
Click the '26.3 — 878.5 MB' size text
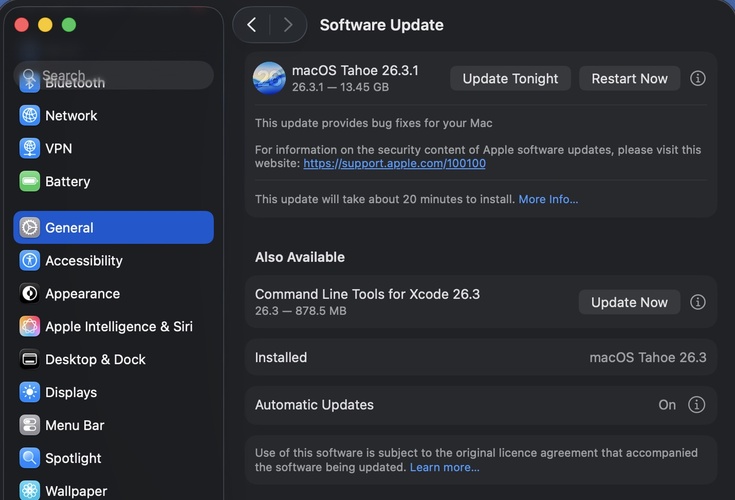pyautogui.click(x=300, y=311)
